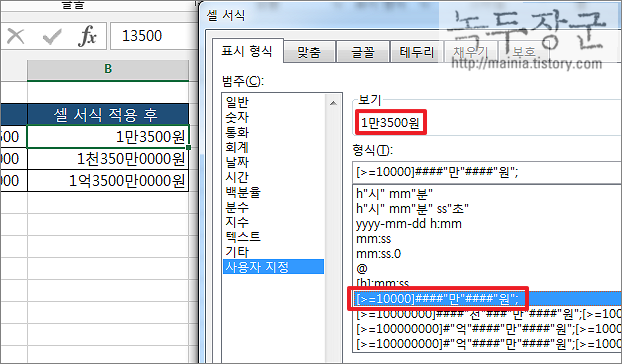Select 사용자 지정 category in list
622x364 pixels.
tap(274, 267)
